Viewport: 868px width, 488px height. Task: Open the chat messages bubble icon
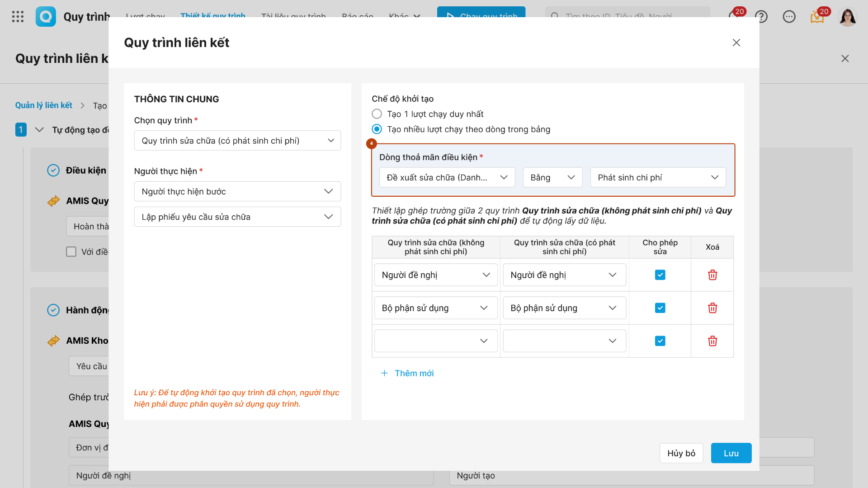pos(789,17)
